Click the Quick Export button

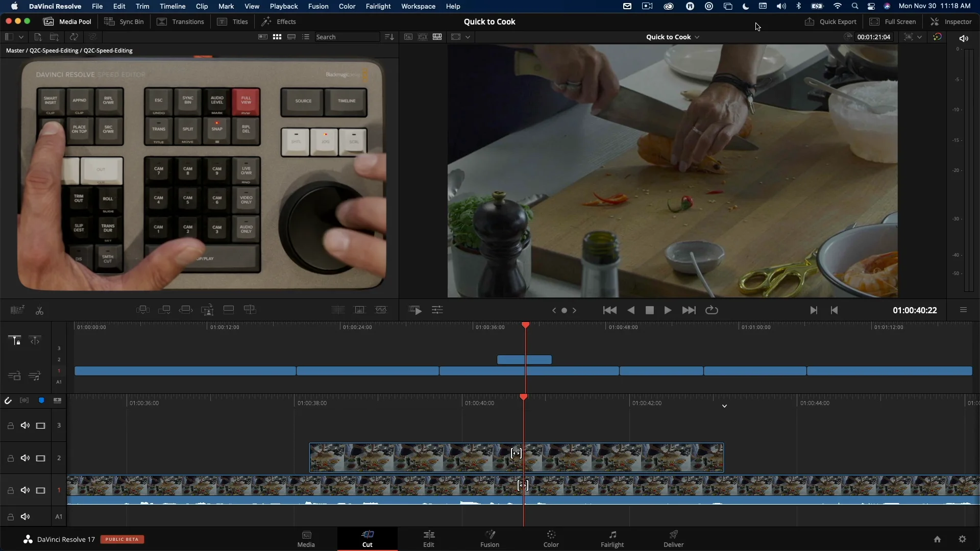point(830,21)
